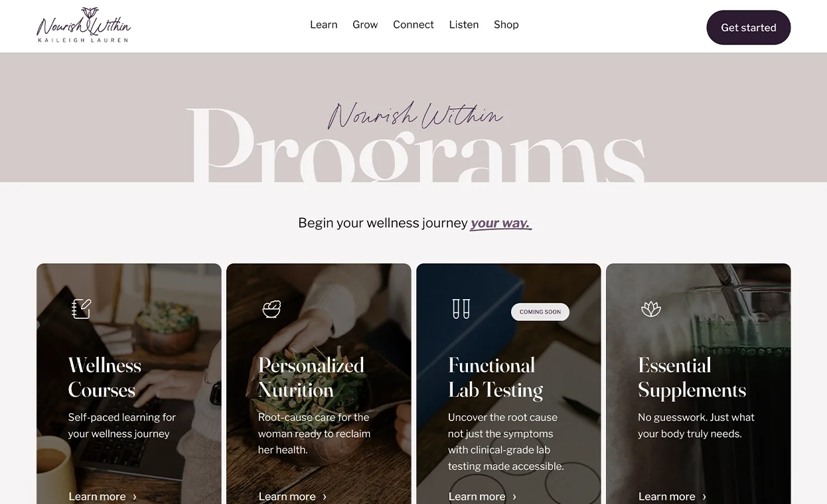Click the notepad icon on Wellness Courses card
827x504 pixels.
[x=81, y=308]
